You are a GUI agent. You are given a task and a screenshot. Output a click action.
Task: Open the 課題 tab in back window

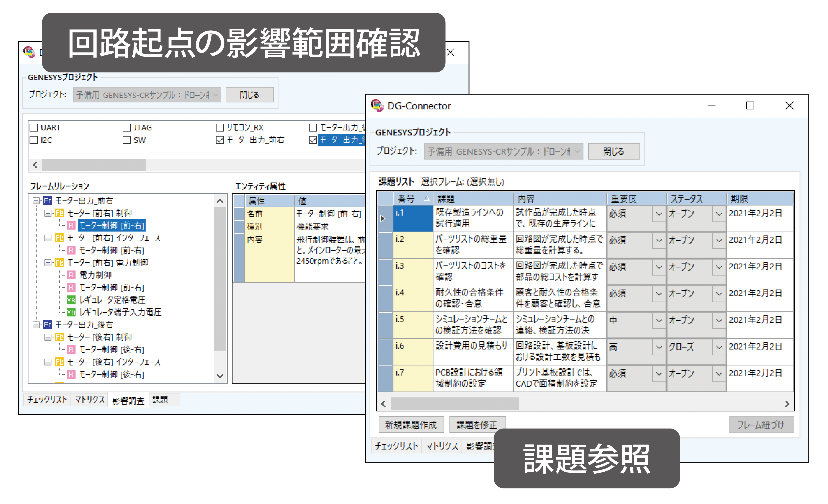160,400
